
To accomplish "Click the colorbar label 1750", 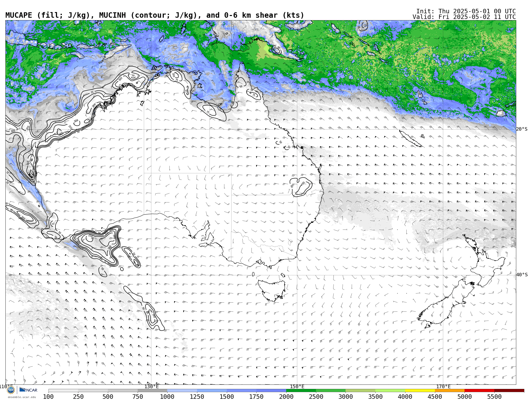I will click(256, 397).
